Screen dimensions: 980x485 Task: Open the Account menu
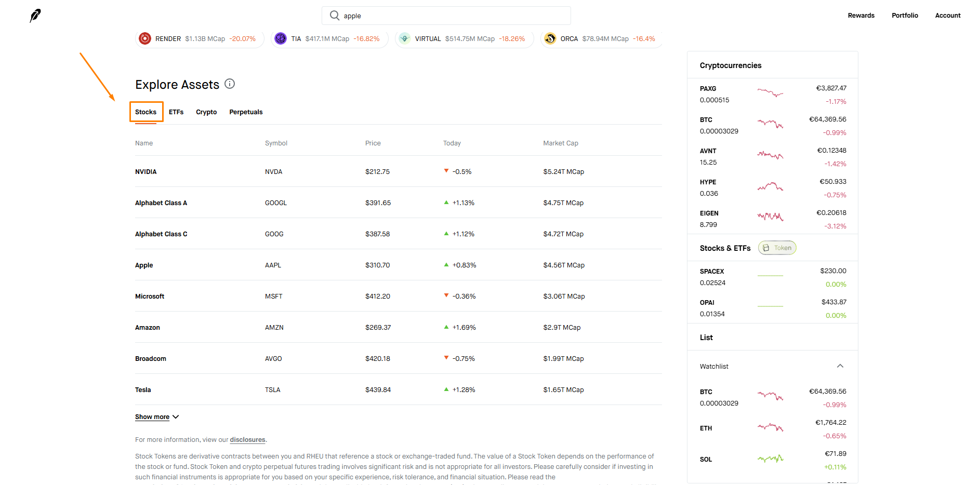click(x=948, y=16)
